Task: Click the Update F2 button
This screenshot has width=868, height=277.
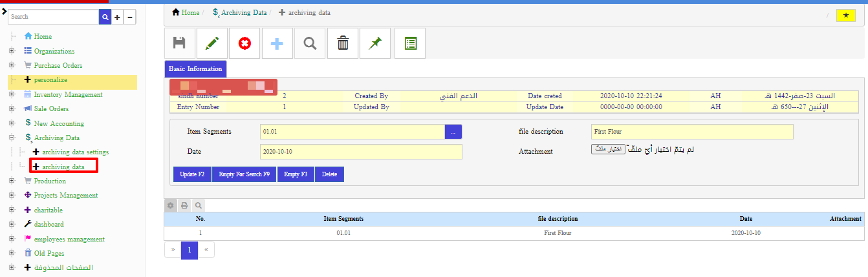Action: tap(192, 174)
